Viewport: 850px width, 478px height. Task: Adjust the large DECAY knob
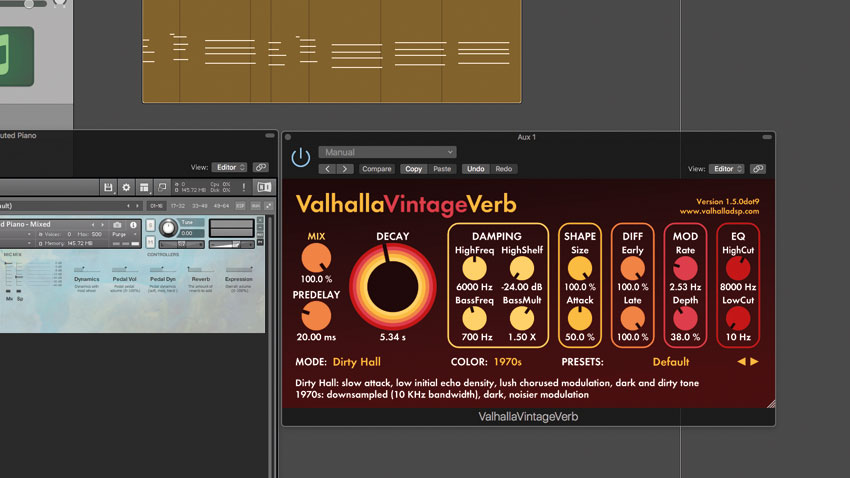click(x=392, y=287)
